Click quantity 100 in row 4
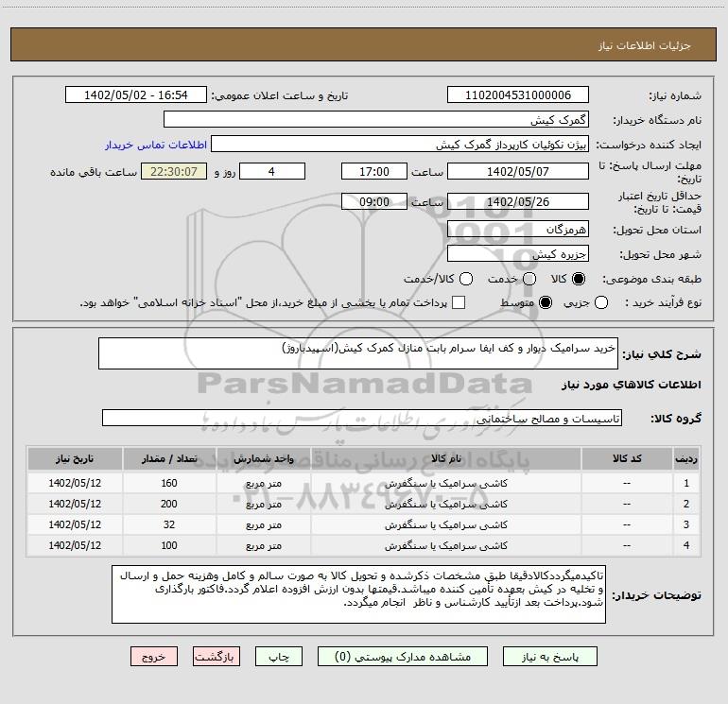The width and height of the screenshot is (728, 704). tap(169, 546)
